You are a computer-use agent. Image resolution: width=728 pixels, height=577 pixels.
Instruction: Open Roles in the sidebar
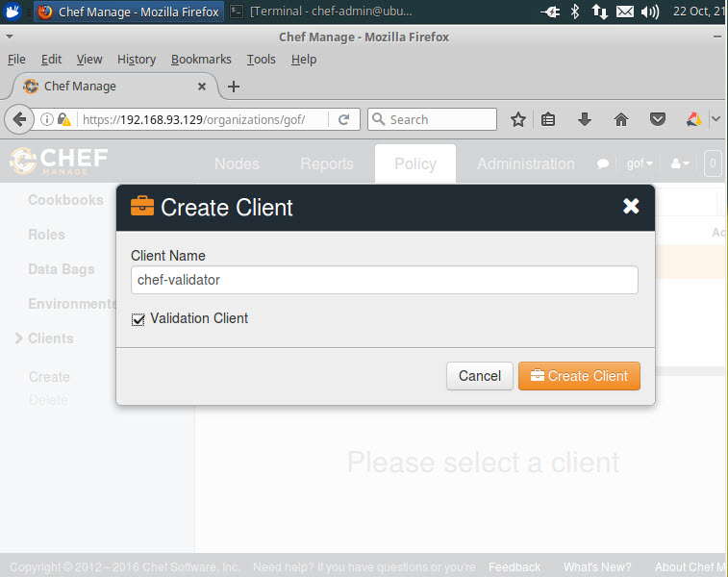pos(46,235)
